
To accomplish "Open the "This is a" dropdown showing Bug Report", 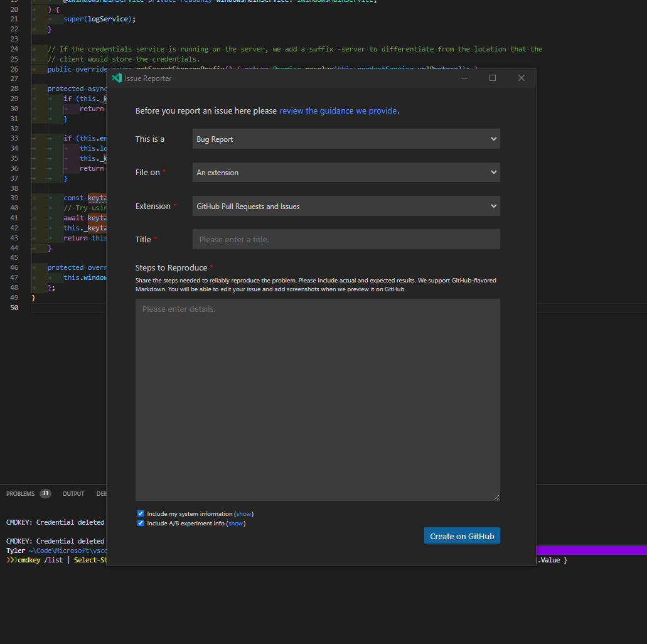I will click(346, 139).
